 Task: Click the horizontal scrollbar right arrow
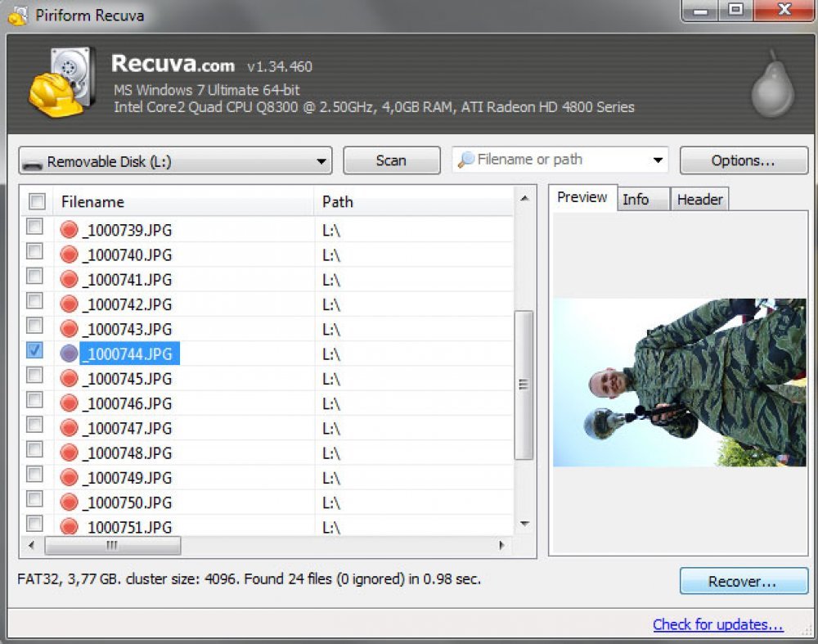tap(501, 545)
